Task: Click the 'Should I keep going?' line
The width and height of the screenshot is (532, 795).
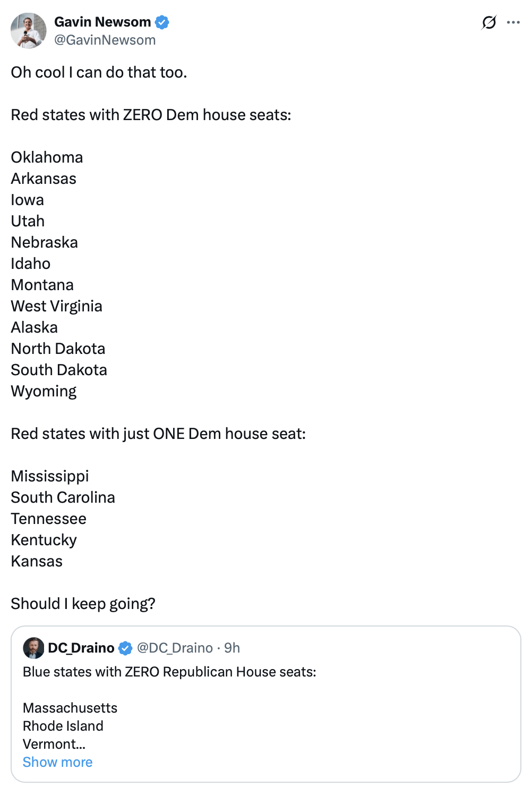Action: [x=83, y=604]
